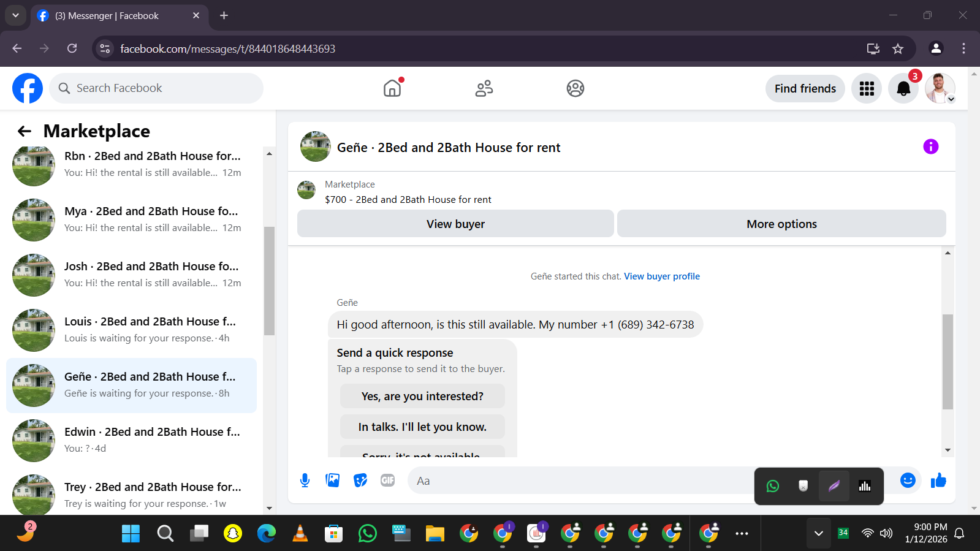The height and width of the screenshot is (551, 980).
Task: Open the Groups icon in top navigation
Action: point(575,88)
